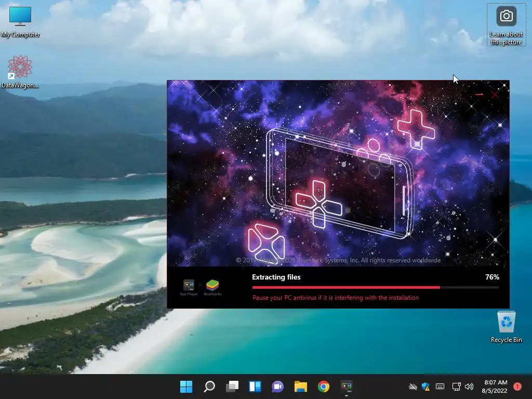Open the volume tray icon

469,387
